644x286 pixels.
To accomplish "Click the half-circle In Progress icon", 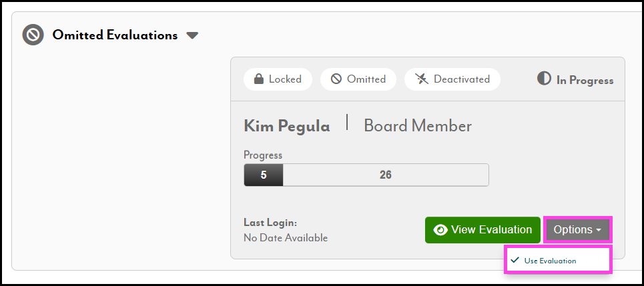I will pyautogui.click(x=544, y=79).
